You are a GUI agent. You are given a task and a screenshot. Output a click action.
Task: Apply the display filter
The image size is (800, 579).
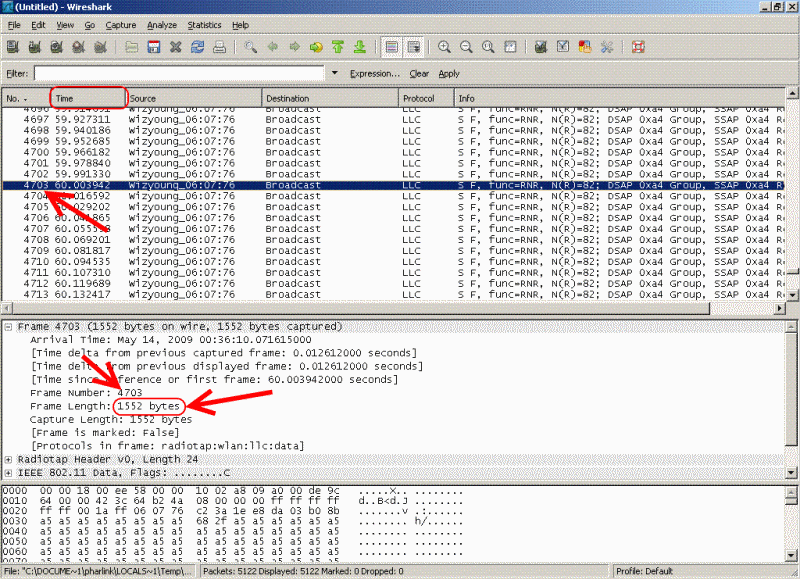[x=449, y=73]
